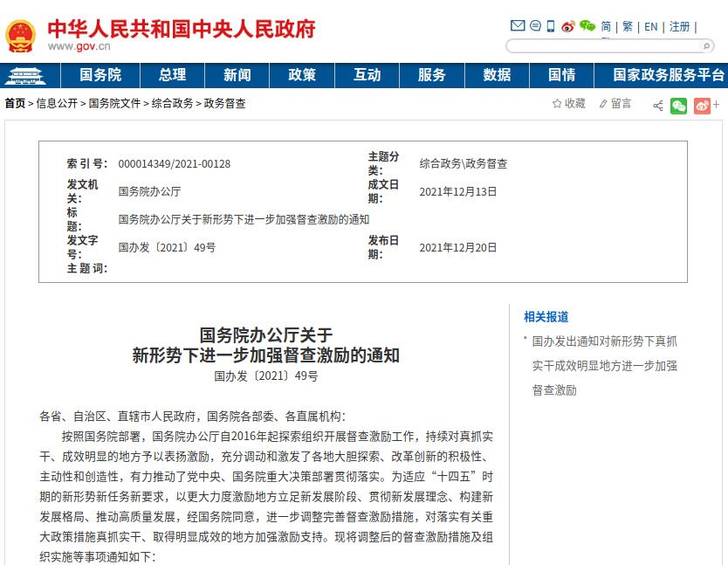Click the WeChat icon in top header
The width and height of the screenshot is (728, 565).
pos(587,26)
